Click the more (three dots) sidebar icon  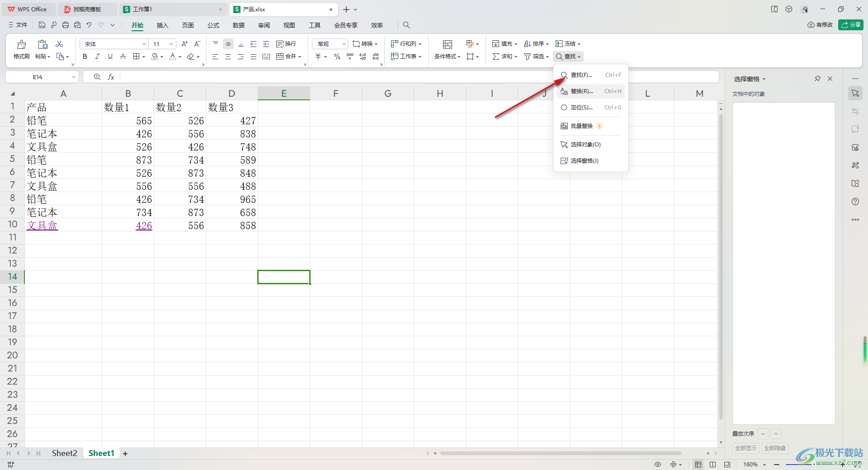(855, 220)
